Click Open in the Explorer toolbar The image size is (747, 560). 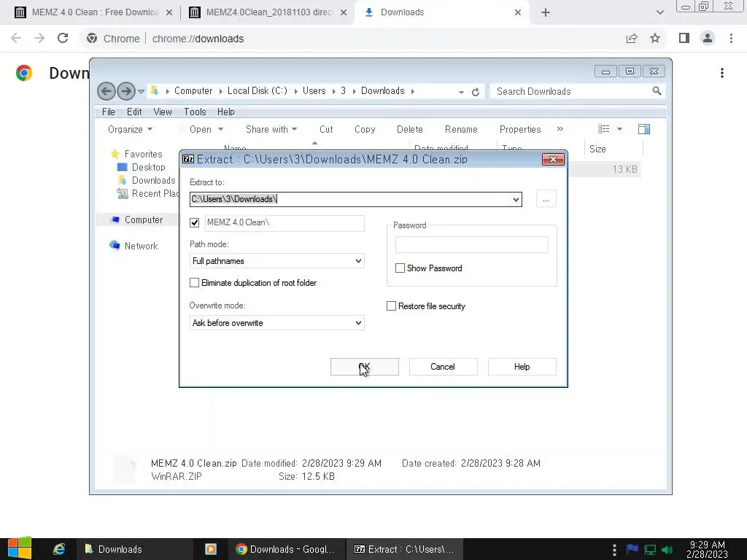(200, 130)
